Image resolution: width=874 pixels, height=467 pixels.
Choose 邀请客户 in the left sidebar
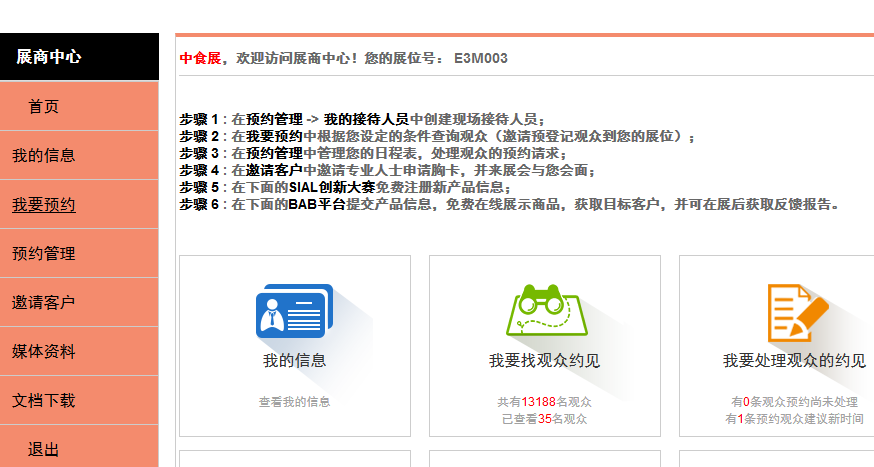click(x=44, y=303)
